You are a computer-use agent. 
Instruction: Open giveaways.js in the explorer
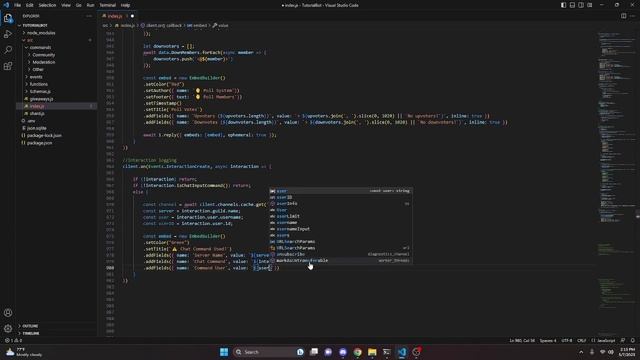point(41,99)
